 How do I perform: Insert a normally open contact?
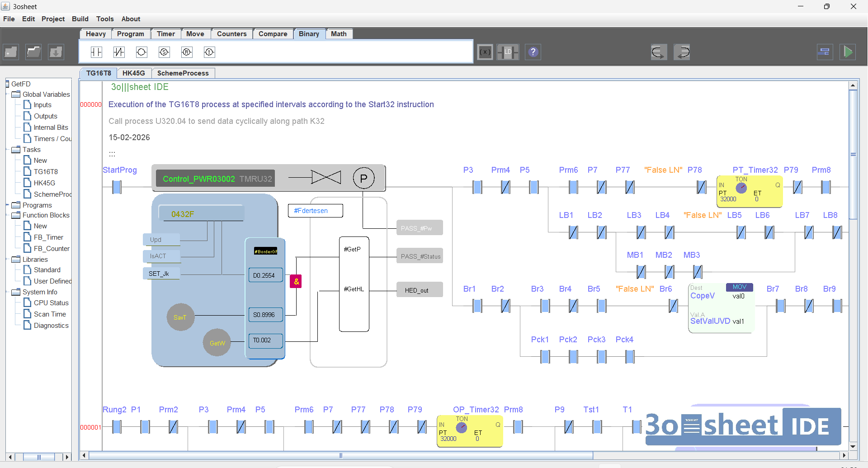(96, 52)
